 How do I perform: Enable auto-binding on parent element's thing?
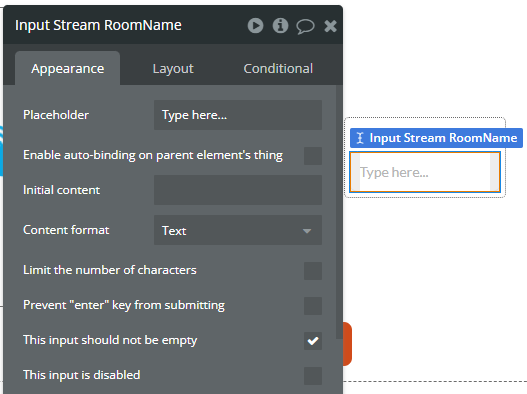click(313, 156)
